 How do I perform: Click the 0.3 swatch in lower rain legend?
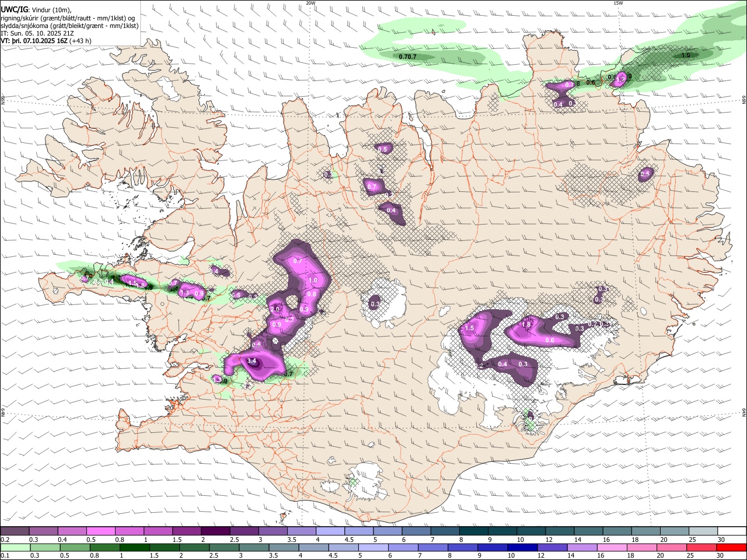(45, 547)
